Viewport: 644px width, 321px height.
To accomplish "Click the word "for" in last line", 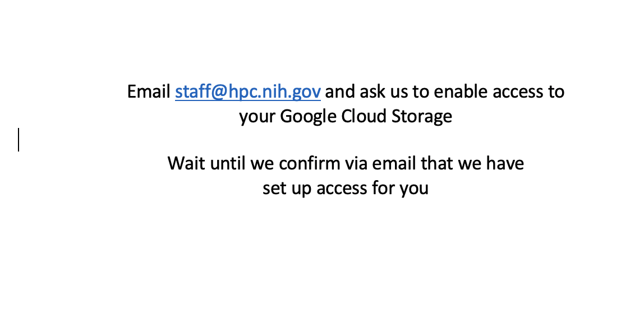I will (383, 188).
